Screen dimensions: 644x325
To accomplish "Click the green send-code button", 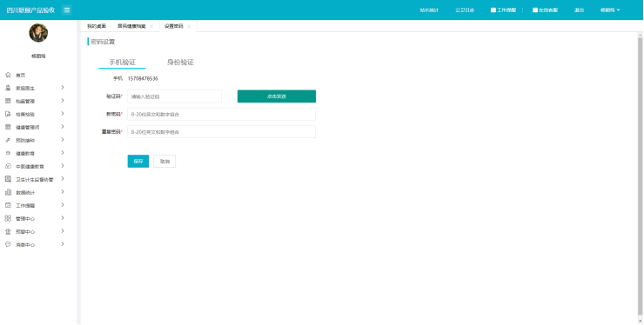I will coord(277,96).
